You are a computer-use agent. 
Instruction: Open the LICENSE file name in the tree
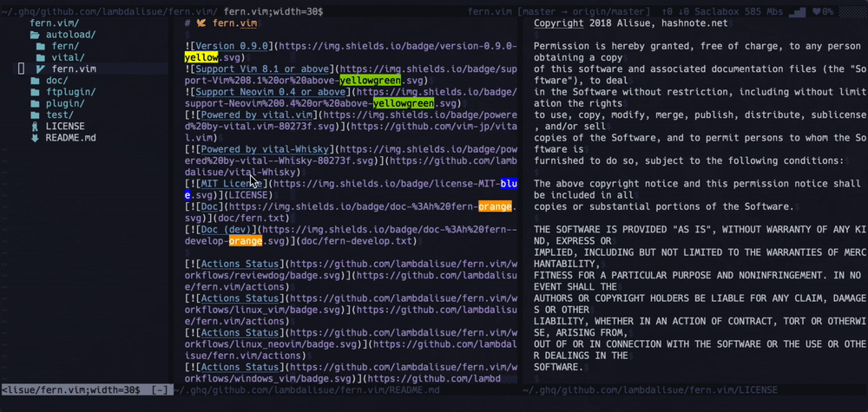(65, 126)
